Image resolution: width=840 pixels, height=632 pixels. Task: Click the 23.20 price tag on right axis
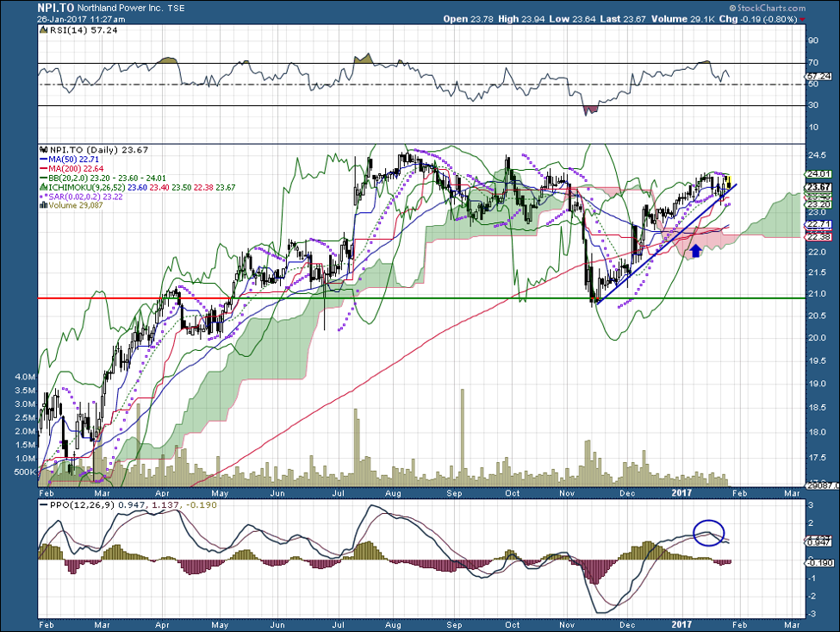pos(818,204)
